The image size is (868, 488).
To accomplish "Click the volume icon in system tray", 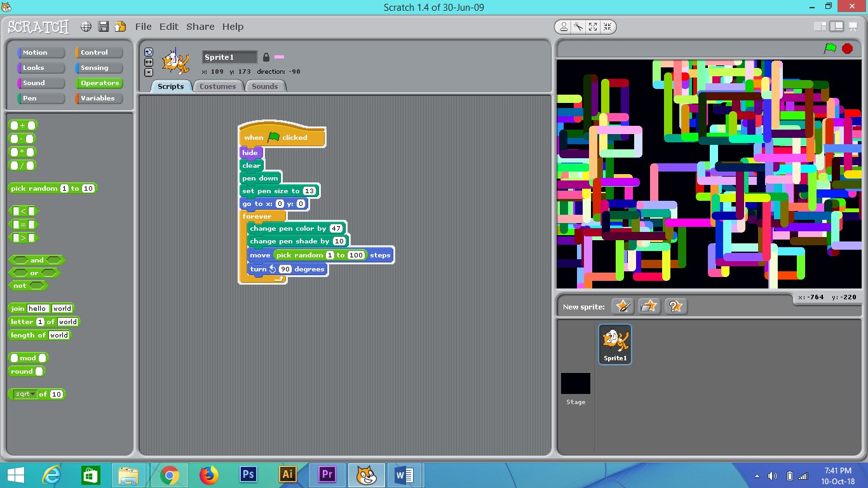I will click(773, 476).
